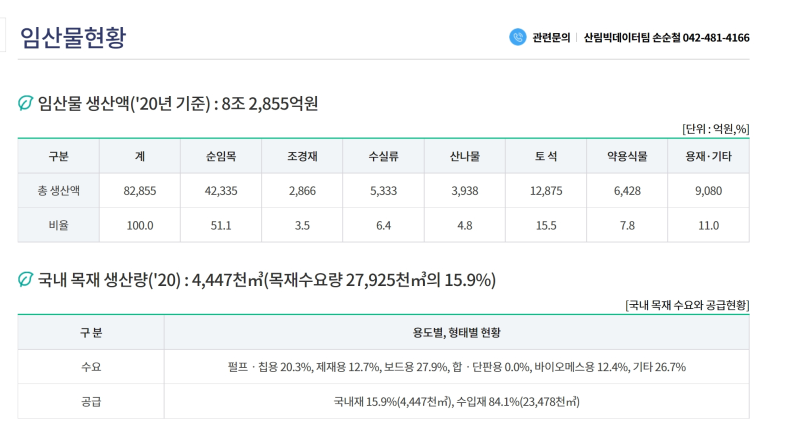The height and width of the screenshot is (428, 800).
Task: Click the 82,855 total production cell
Action: pos(139,191)
